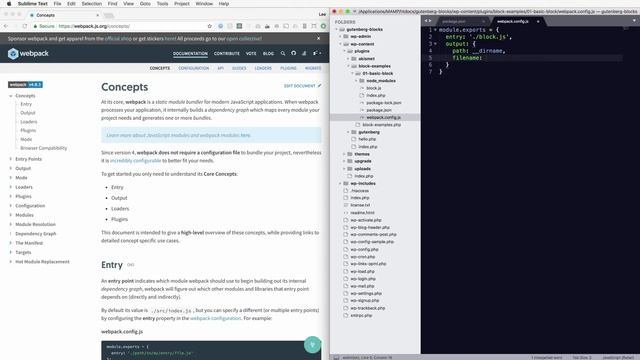
Task: Dismiss the sponsor banner with the X
Action: click(x=318, y=38)
